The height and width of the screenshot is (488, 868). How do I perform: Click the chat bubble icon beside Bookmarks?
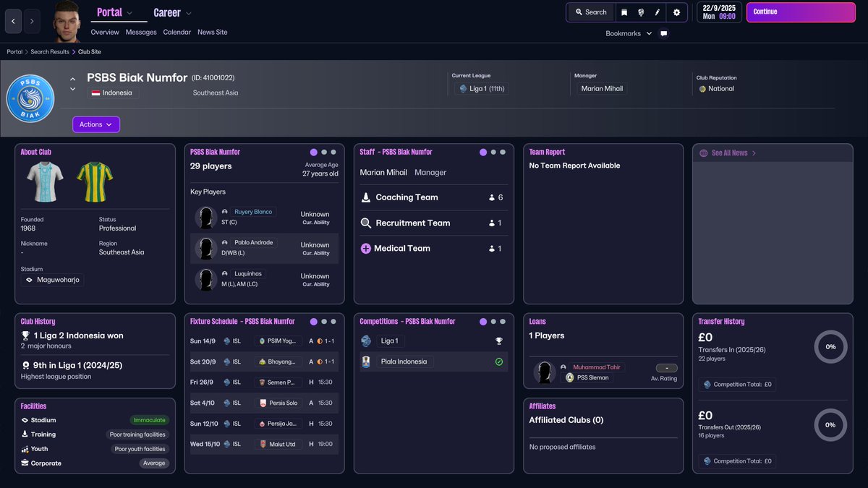point(663,33)
